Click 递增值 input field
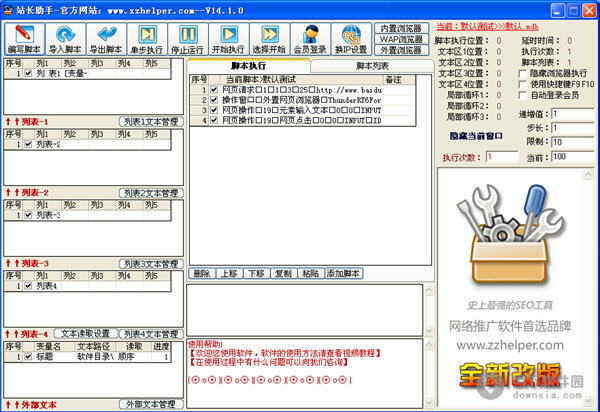Viewport: 600px width, 412px height. coord(573,114)
